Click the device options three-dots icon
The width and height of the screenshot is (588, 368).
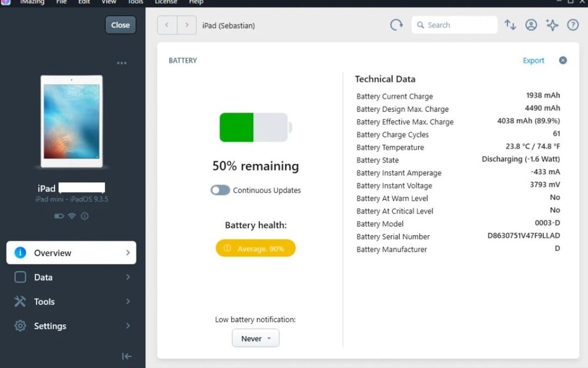tap(122, 63)
